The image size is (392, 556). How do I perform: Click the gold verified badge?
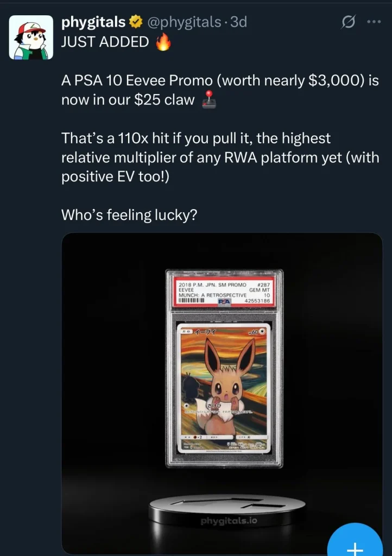tap(135, 22)
